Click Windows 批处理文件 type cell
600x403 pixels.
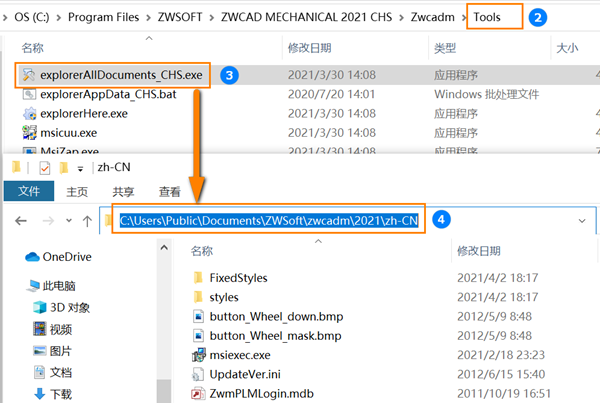point(487,94)
